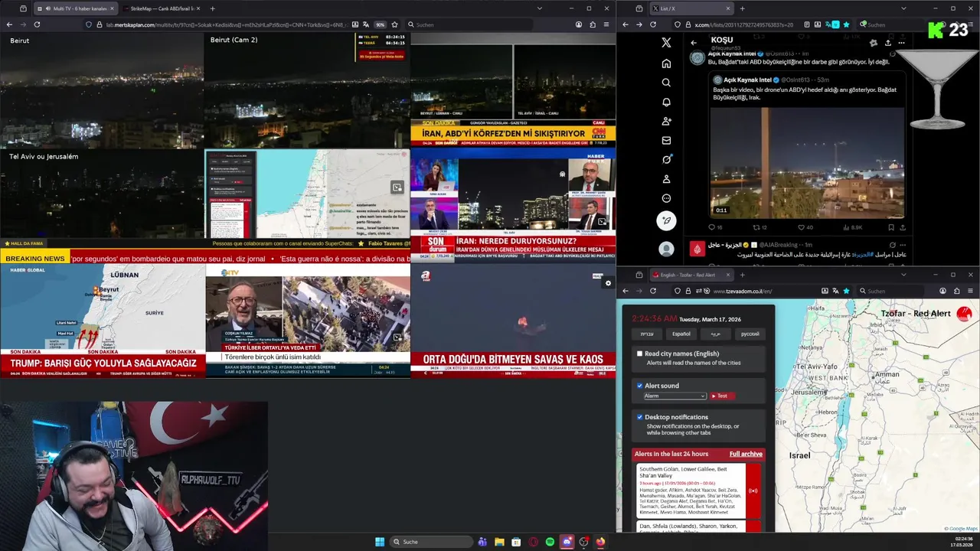Uncheck the Alert sound checkbox
The width and height of the screenshot is (980, 551).
coord(640,386)
